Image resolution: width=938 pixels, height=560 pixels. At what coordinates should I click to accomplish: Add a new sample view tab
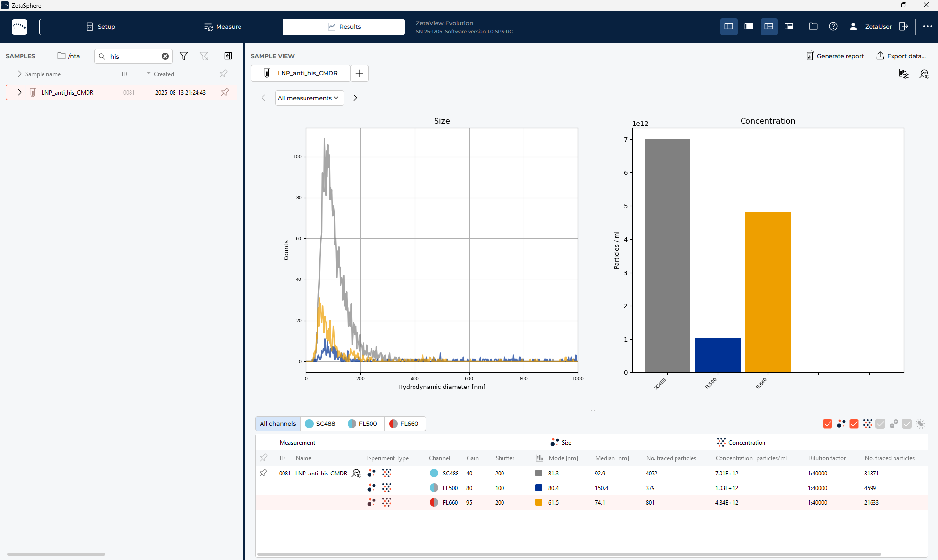pyautogui.click(x=359, y=73)
